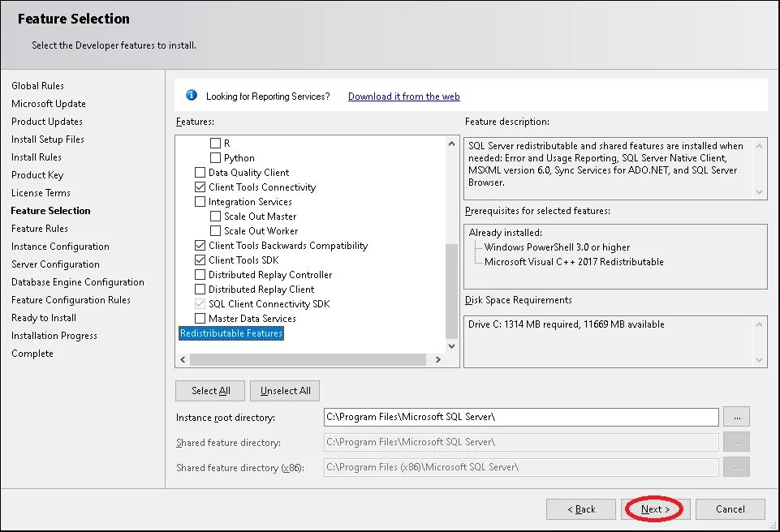The height and width of the screenshot is (532, 780).
Task: Tick the Scale Out Master checkbox
Action: [x=215, y=217]
